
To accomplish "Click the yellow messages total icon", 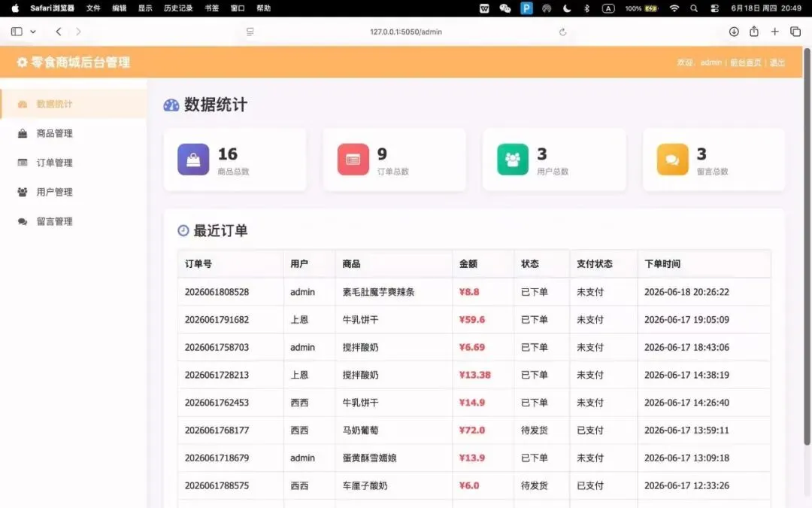I will (672, 159).
